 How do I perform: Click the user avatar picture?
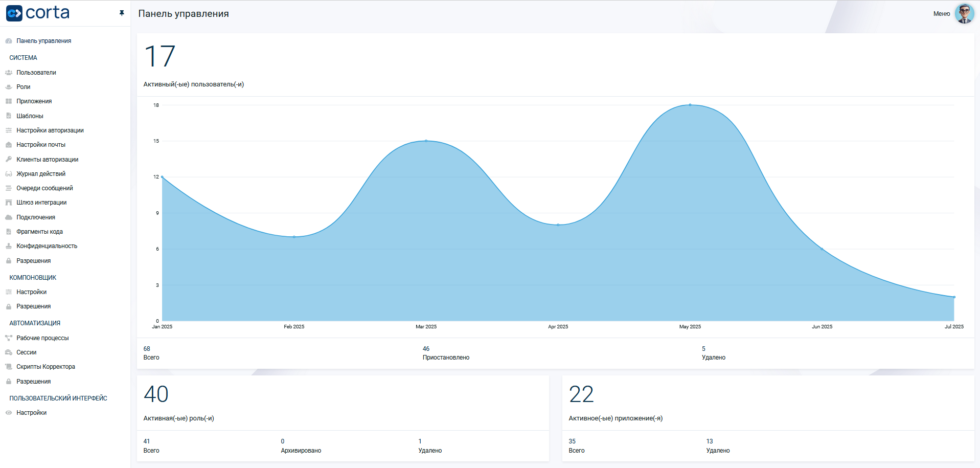pyautogui.click(x=964, y=14)
